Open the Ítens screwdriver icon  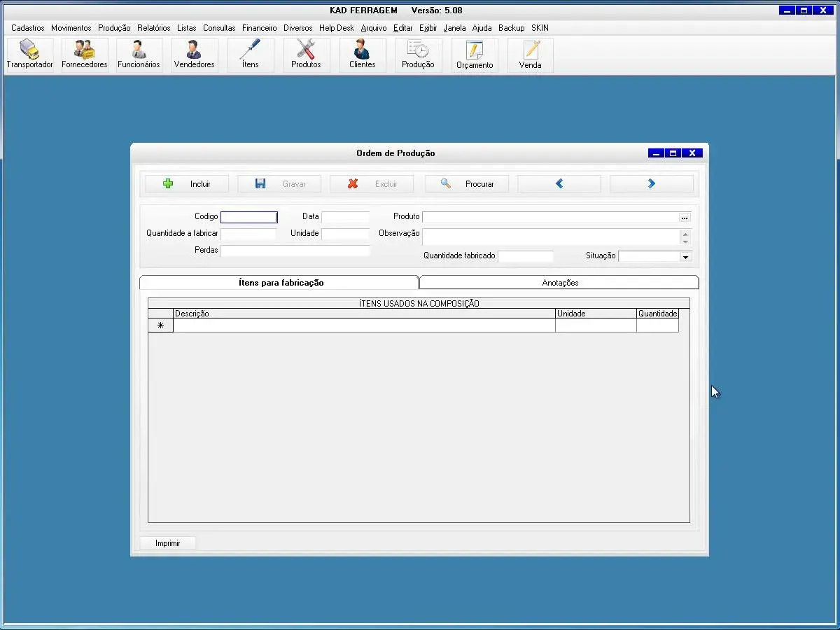(x=250, y=55)
